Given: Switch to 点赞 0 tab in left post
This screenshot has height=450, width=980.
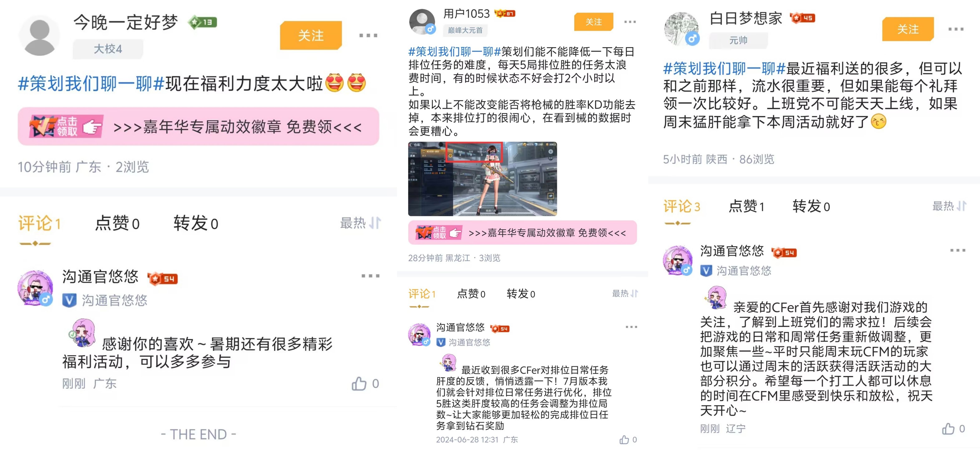Looking at the screenshot, I should pyautogui.click(x=117, y=223).
